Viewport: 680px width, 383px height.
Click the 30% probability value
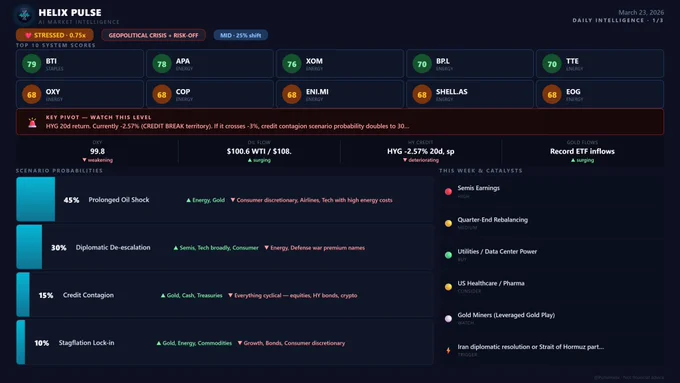tap(59, 248)
